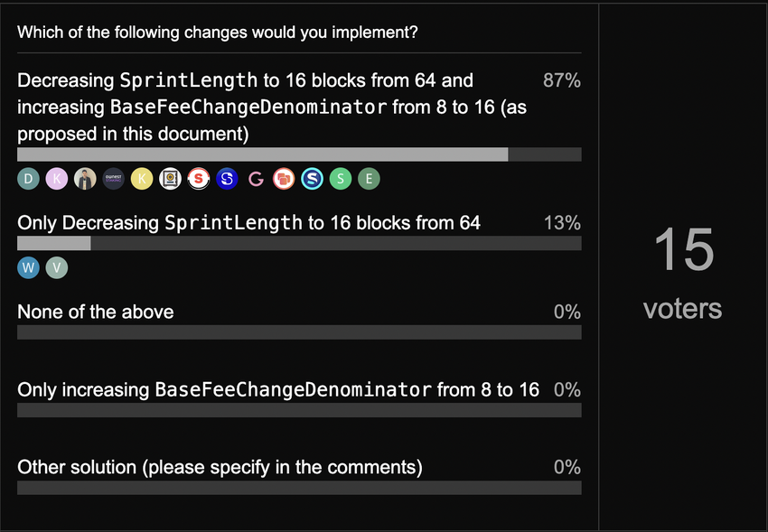Open the orange stacked-squares voter avatar

[284, 179]
